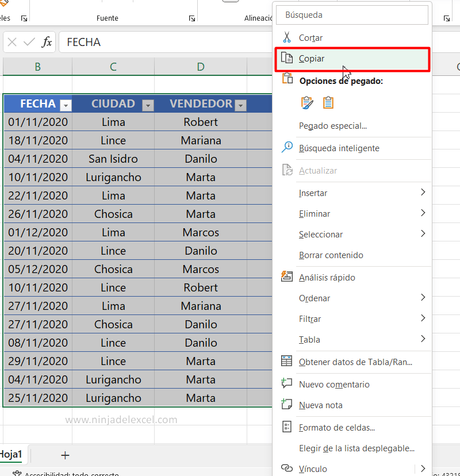This screenshot has height=476, width=460.
Task: Open the VENDEDOR column filter dropdown
Action: tap(240, 105)
